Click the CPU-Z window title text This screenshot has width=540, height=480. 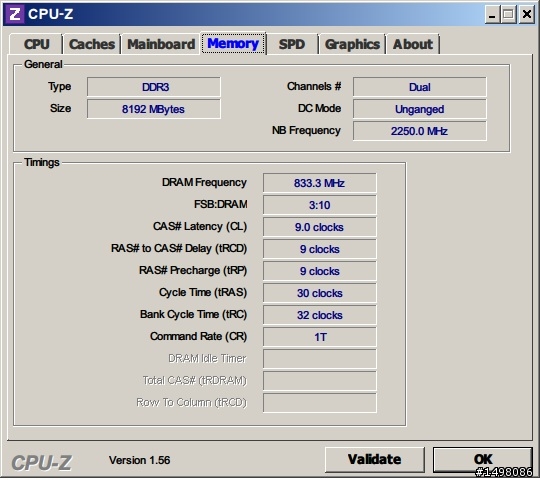coord(51,14)
